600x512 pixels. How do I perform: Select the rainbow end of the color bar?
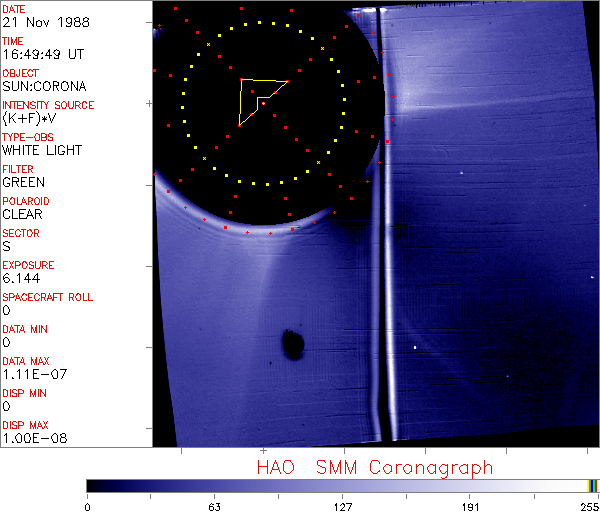tap(593, 485)
